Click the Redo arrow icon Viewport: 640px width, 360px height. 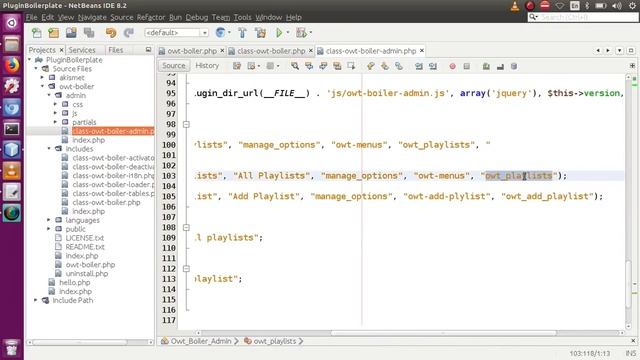tap(129, 33)
